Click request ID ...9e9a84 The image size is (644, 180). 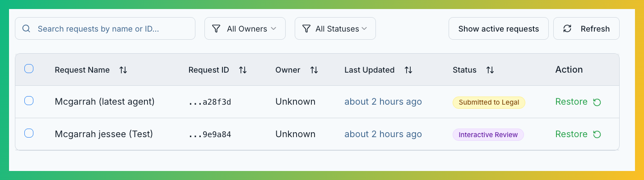pyautogui.click(x=210, y=134)
